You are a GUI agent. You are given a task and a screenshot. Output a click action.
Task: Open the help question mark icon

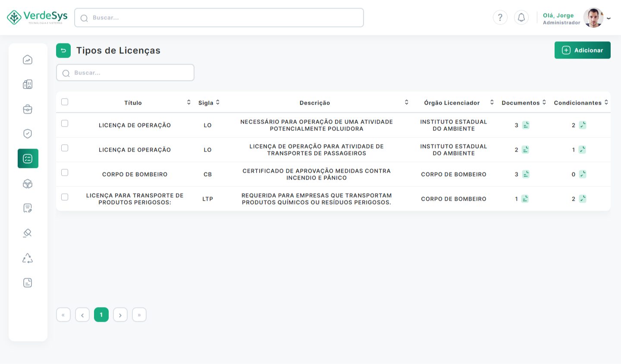point(500,18)
